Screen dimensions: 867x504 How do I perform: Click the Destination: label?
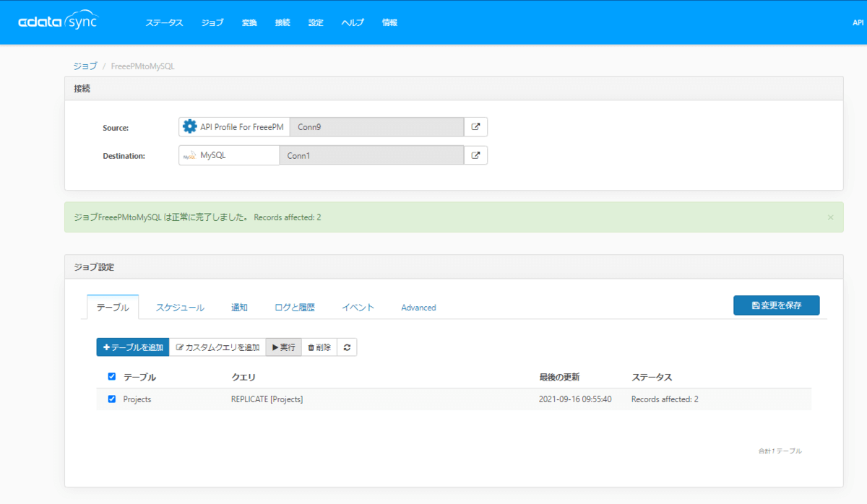(124, 156)
